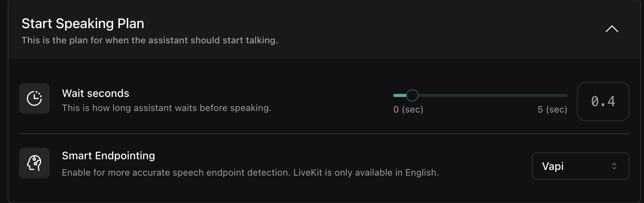
Task: Click the divider line between the two settings
Action: pos(324,134)
